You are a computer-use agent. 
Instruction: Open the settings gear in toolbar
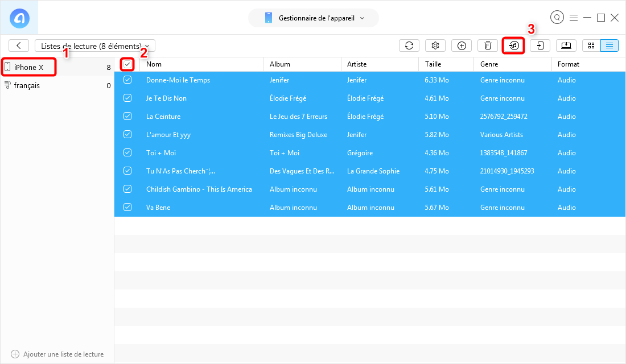click(x=435, y=46)
